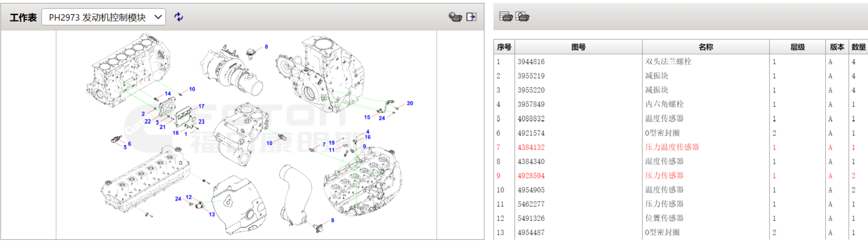Click callout number 20 in the diagram
This screenshot has width=868, height=241.
[410, 103]
